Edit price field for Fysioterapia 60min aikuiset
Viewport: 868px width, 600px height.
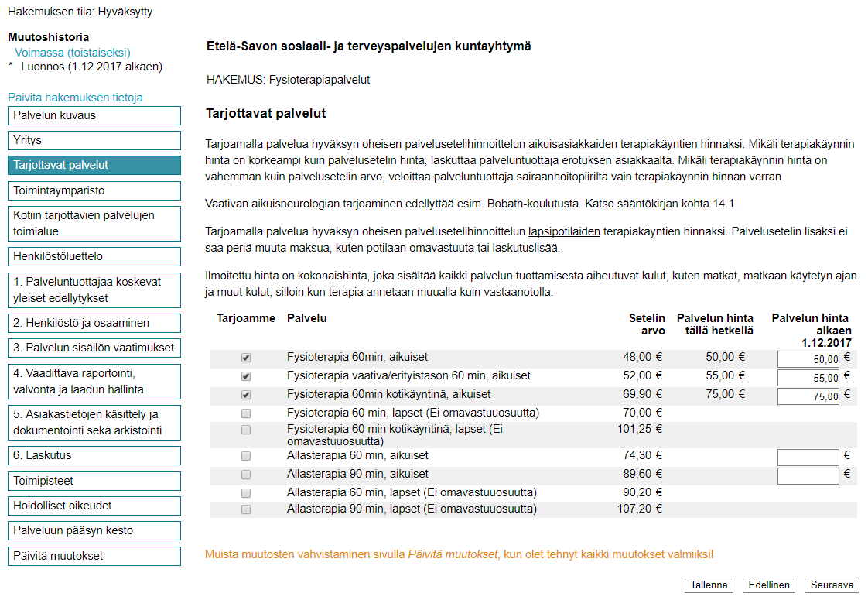point(808,359)
